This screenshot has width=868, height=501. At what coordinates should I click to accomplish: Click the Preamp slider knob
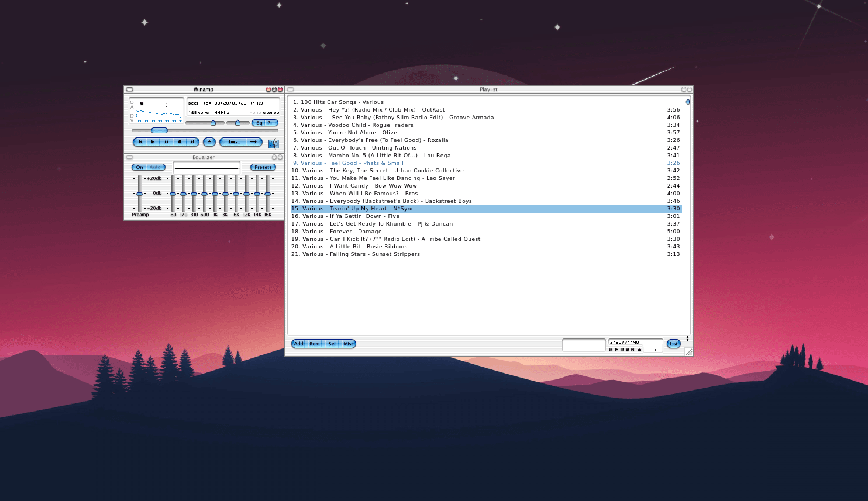pos(139,194)
